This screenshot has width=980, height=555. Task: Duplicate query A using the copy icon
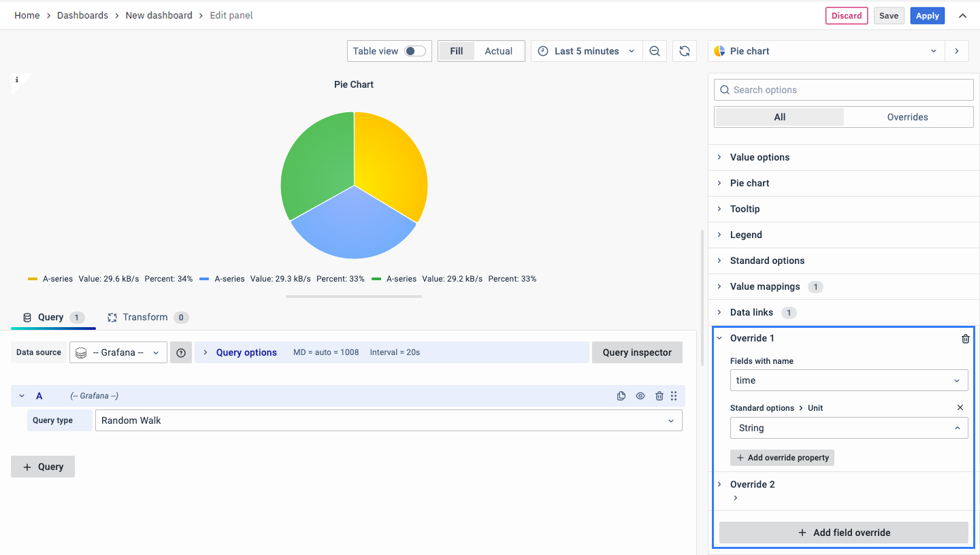621,396
